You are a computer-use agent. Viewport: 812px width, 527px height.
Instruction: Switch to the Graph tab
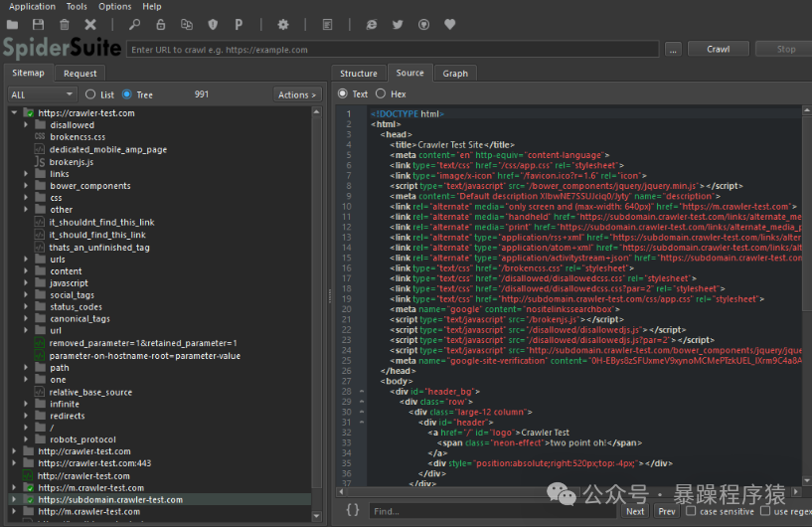click(455, 74)
